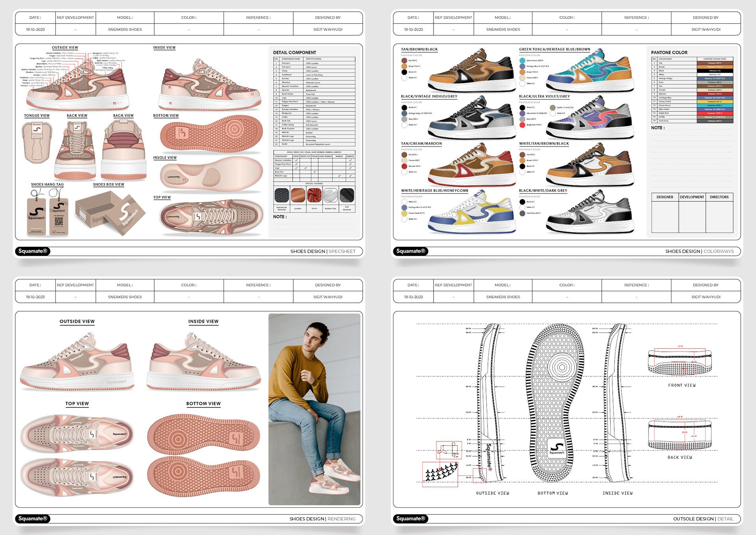Screen dimensions: 756x535
Task: Click the Print checkmark for Tongue Top Piece
Action: coord(296,164)
